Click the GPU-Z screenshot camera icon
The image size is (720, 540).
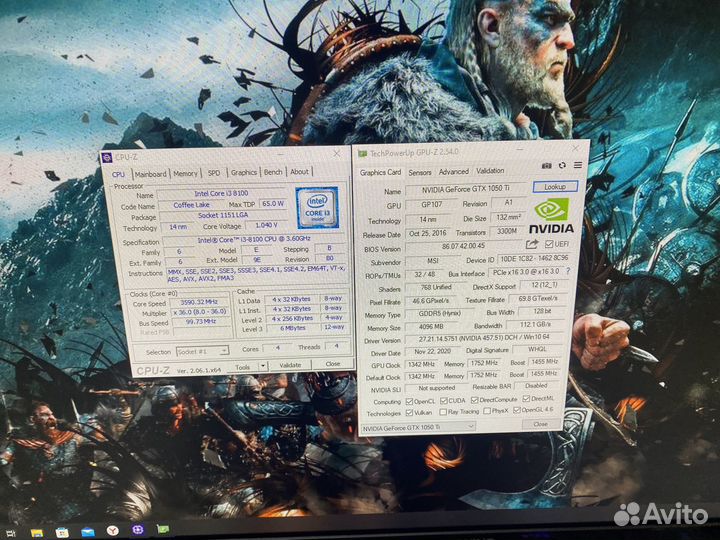546,165
